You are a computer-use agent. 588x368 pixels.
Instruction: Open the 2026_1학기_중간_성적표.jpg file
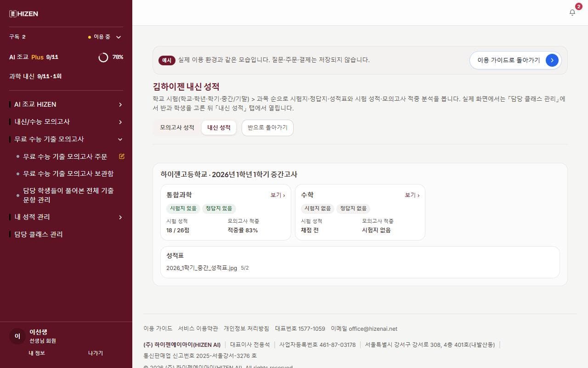(x=202, y=268)
